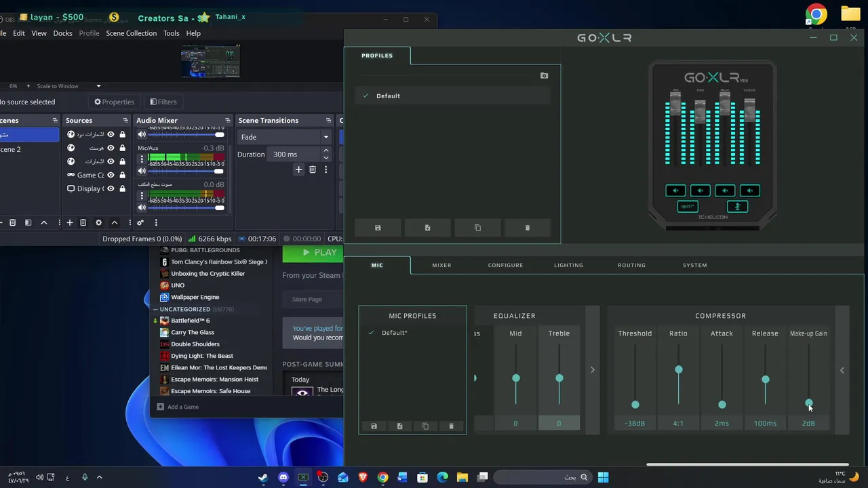Open the System tab in GoXLR
Viewport: 868px width, 488px height.
point(694,265)
